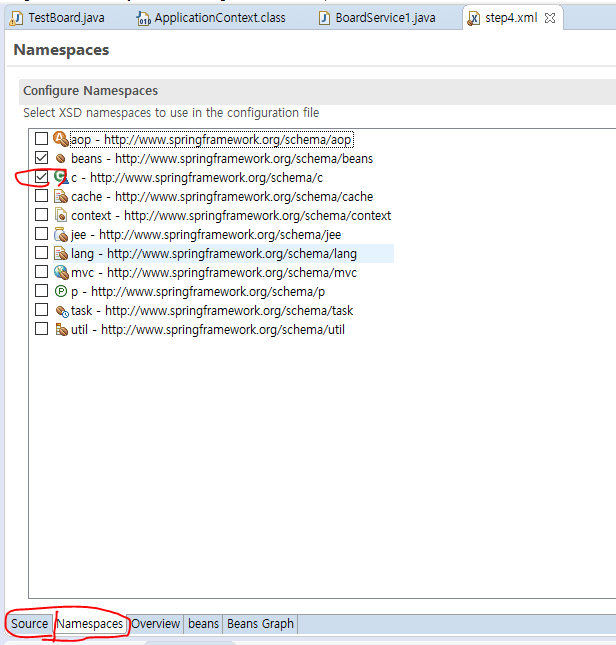Click the ApplicationContext.class file icon
Viewport: 616px width, 645px height.
pos(144,19)
